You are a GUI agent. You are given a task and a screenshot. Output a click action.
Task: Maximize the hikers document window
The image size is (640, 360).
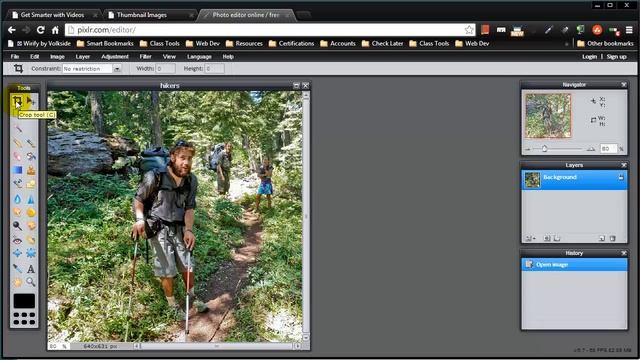[296, 86]
